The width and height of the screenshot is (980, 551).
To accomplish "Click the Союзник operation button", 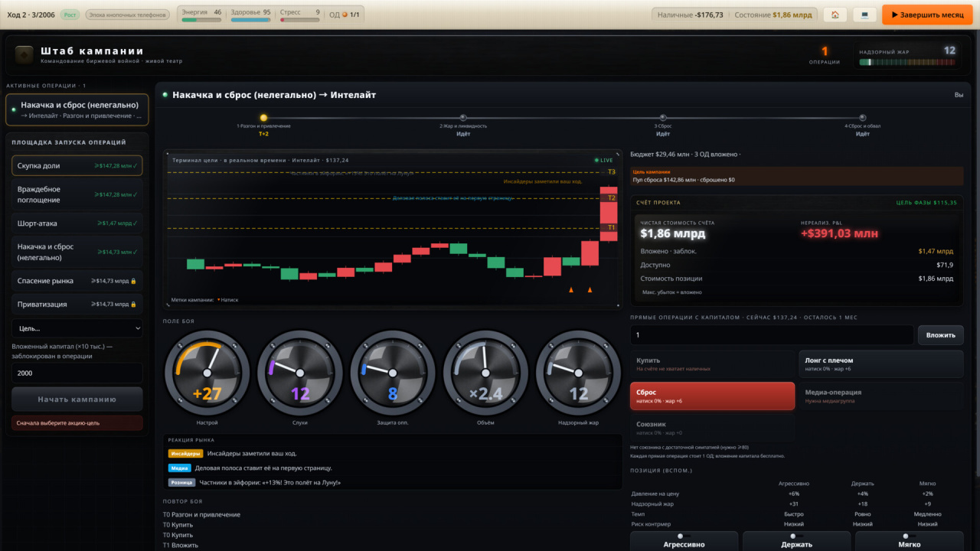I will point(712,428).
